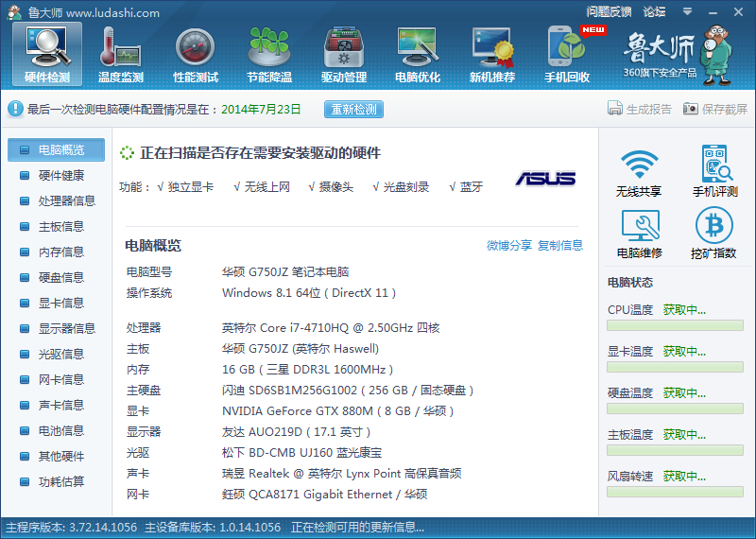Open 手机回收 phone recycling icon
The width and height of the screenshot is (756, 539).
pyautogui.click(x=567, y=54)
